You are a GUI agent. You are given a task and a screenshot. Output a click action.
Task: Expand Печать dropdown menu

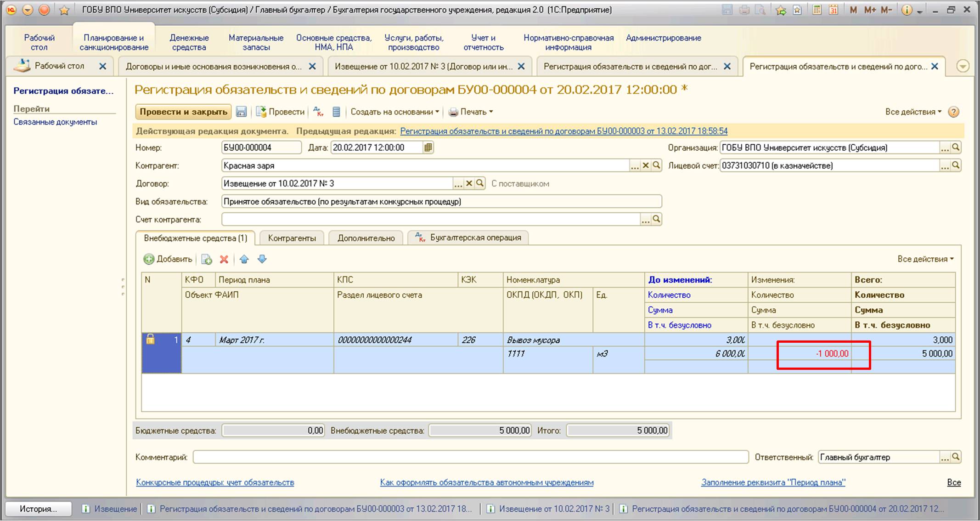click(x=471, y=112)
